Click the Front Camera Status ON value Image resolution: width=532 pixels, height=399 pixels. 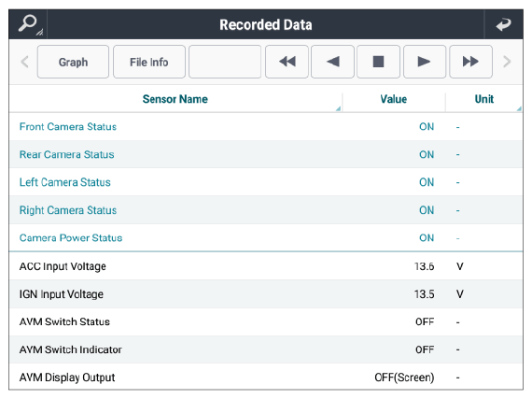tap(427, 127)
